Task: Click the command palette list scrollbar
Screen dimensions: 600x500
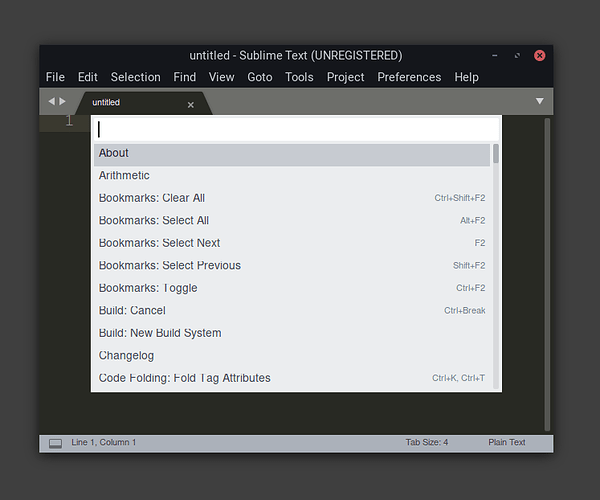Action: coord(496,154)
